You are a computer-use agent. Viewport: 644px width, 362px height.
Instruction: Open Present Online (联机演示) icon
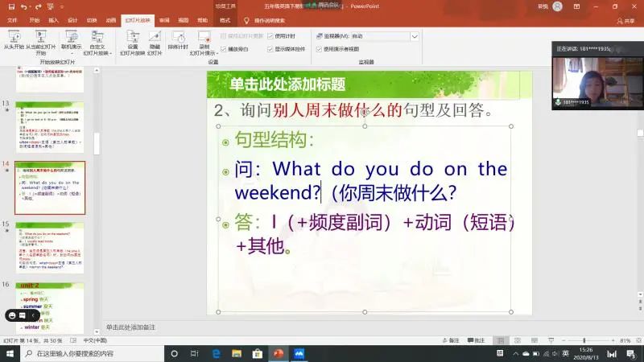(x=71, y=40)
